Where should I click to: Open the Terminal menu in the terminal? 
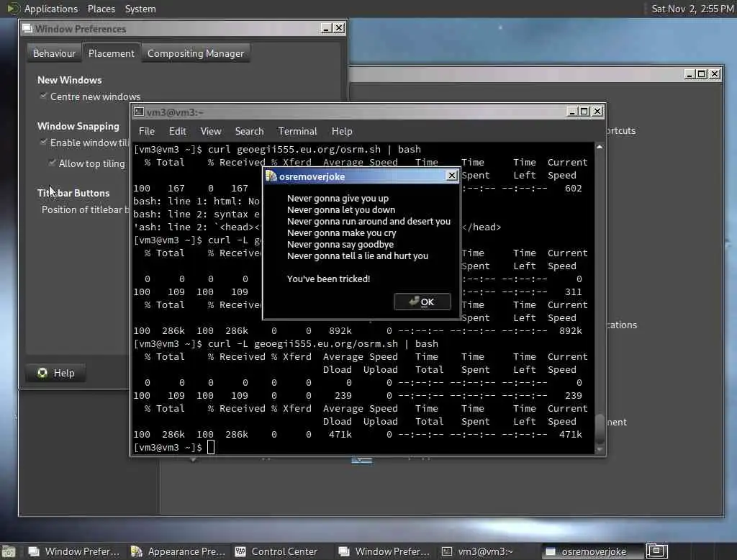pyautogui.click(x=297, y=131)
